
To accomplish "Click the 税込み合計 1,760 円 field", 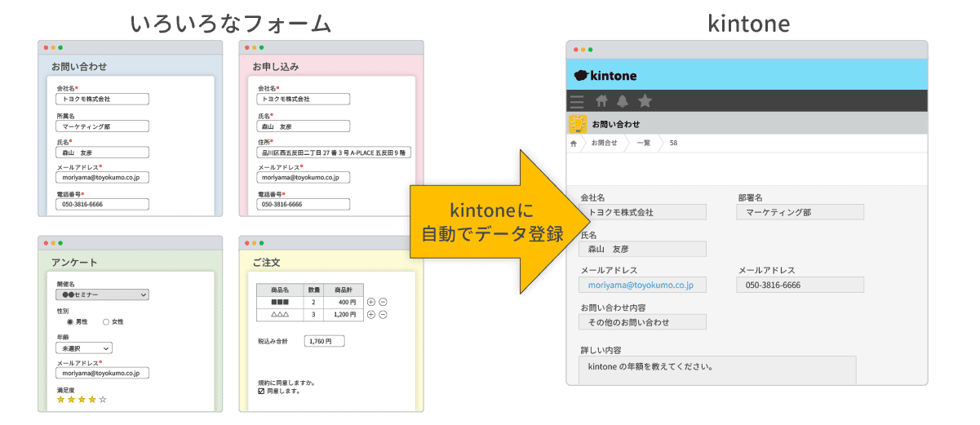I will click(x=324, y=341).
